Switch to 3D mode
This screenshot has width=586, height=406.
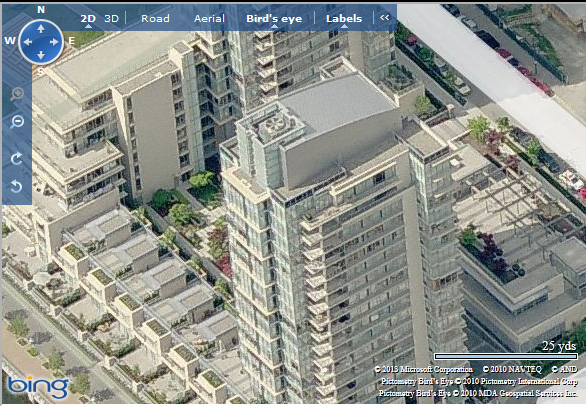[111, 18]
